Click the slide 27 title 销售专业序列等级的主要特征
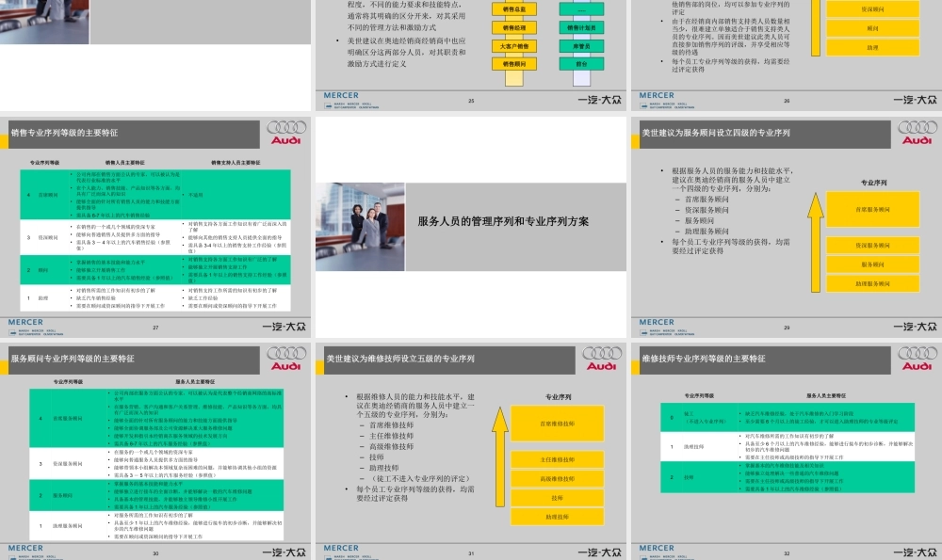 (x=64, y=133)
